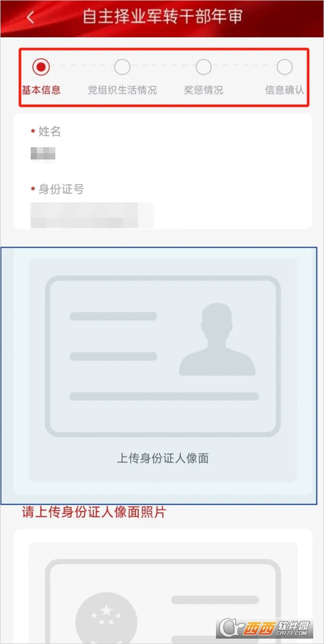Click the page title 自主择业军转干部年审
324x644 pixels.
163,17
